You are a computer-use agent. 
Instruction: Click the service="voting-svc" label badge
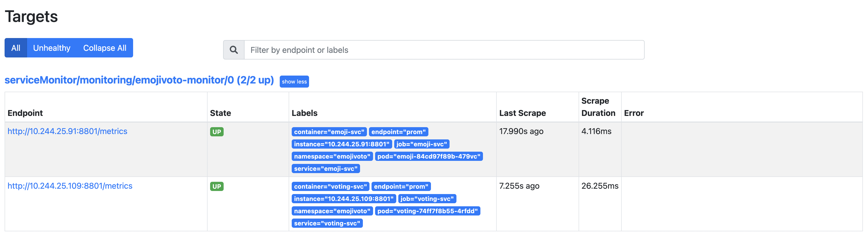click(x=327, y=223)
